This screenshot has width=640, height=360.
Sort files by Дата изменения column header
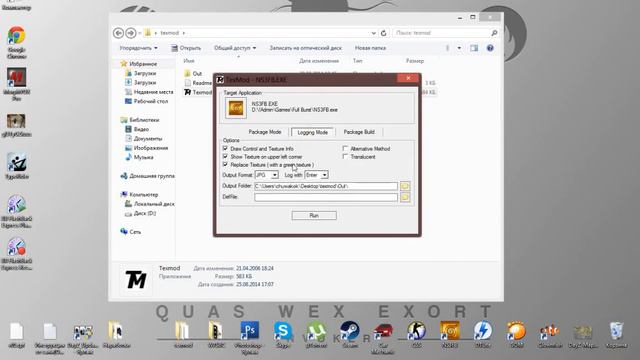click(319, 61)
